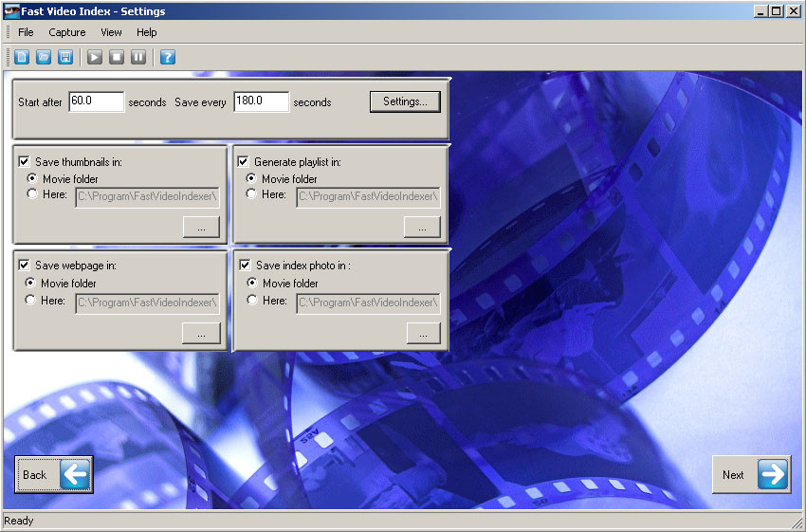Minimize the Fast Video Index window
806x532 pixels.
(x=761, y=10)
